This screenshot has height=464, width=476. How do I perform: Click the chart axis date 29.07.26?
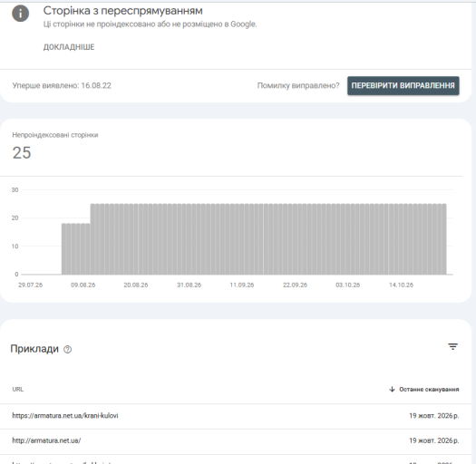(x=30, y=285)
